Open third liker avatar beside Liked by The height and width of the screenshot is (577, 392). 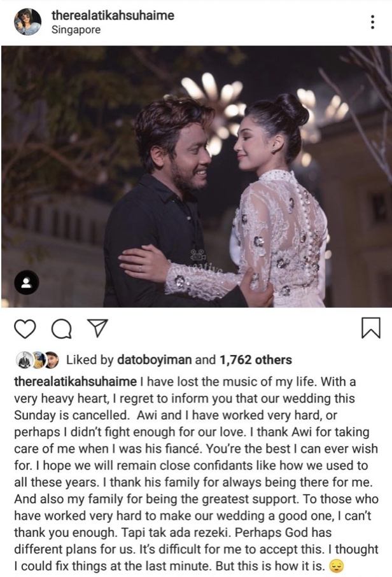coord(51,360)
